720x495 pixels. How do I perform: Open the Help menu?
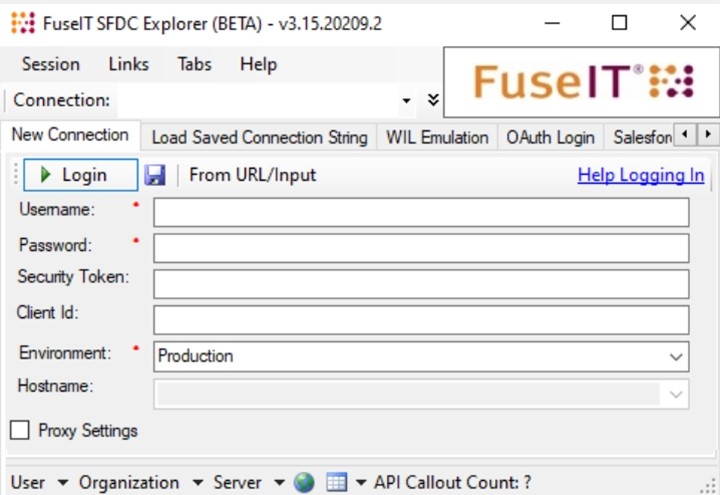(x=259, y=64)
